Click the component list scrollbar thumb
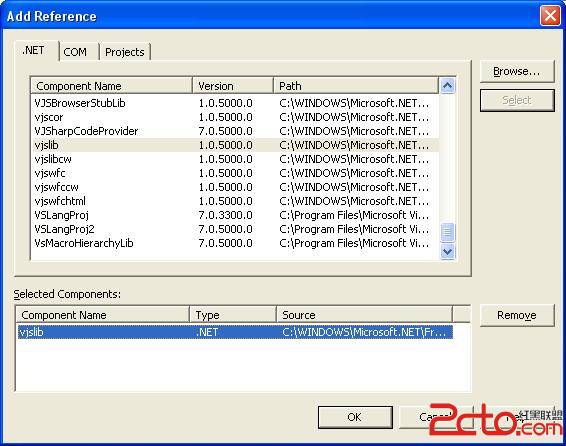The image size is (566, 446). click(x=448, y=232)
